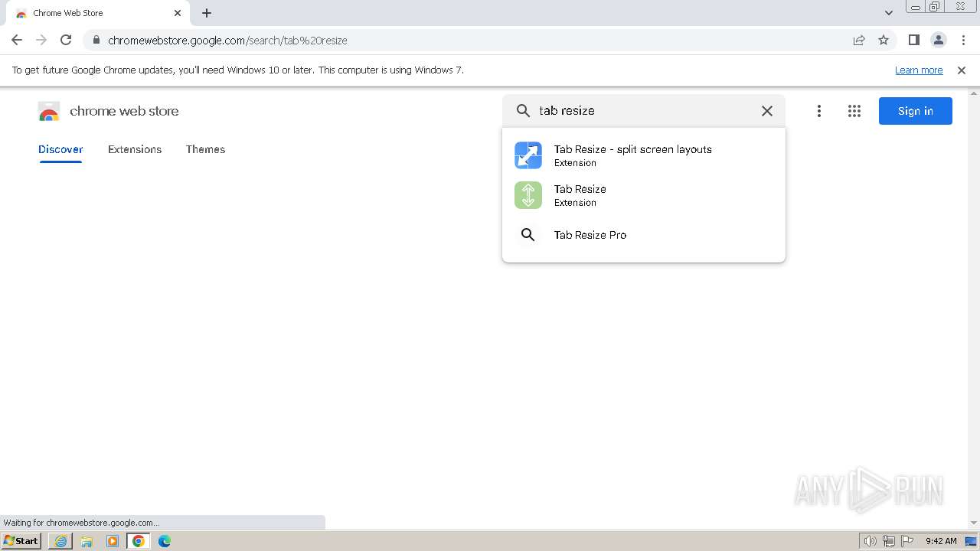Click the address bar lock icon

coord(96,40)
